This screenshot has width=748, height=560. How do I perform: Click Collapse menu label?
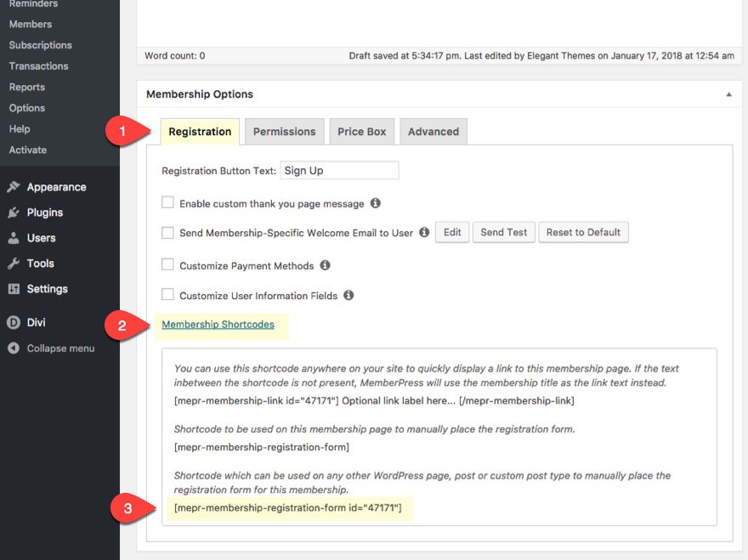60,348
